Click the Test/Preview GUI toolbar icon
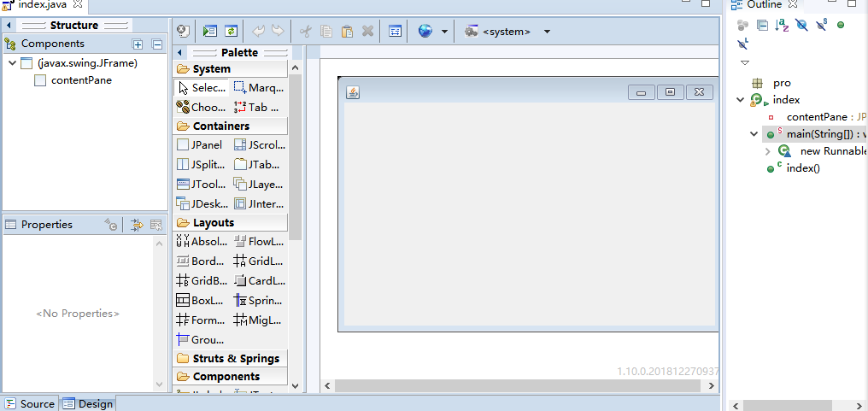868x411 pixels. (209, 32)
